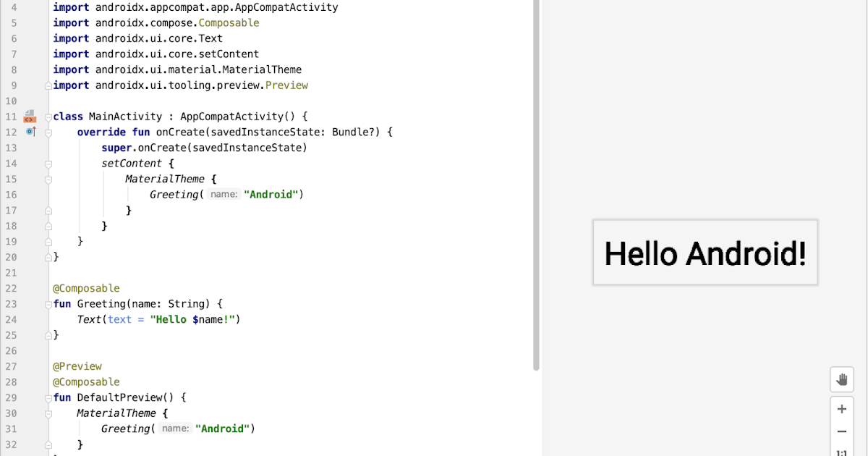Click the "Android" string on line 31
The height and width of the screenshot is (456, 868).
223,428
